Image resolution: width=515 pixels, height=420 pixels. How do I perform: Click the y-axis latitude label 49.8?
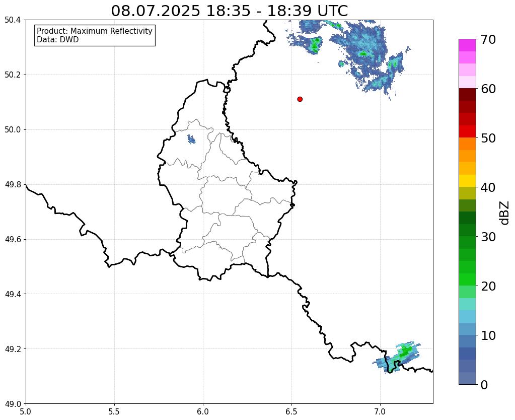click(x=13, y=185)
